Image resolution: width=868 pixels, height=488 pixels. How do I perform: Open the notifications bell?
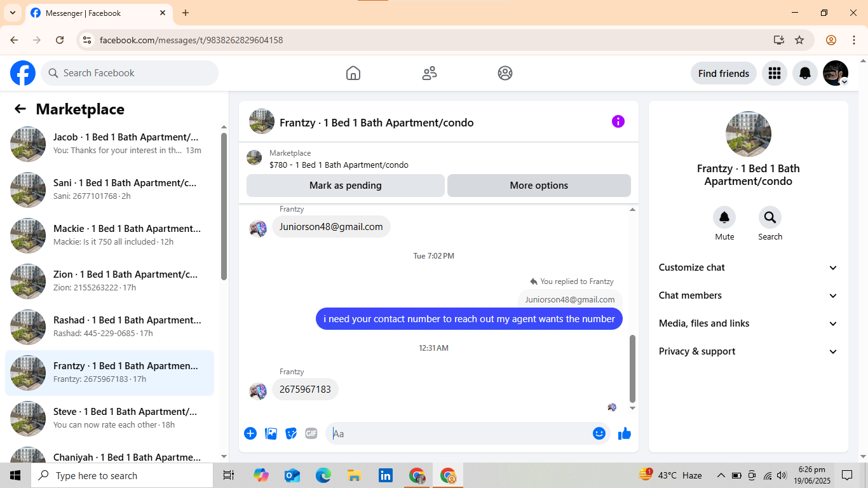click(x=805, y=73)
